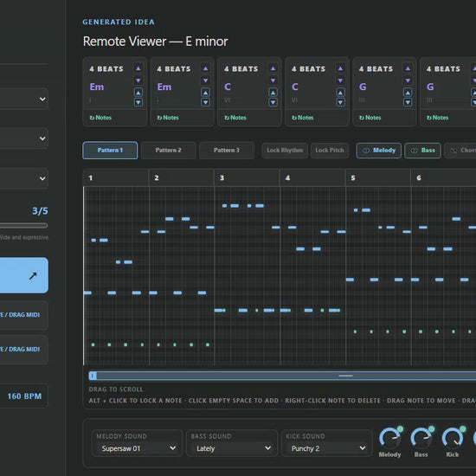Toggle the green dot on Melody knob

(400, 429)
